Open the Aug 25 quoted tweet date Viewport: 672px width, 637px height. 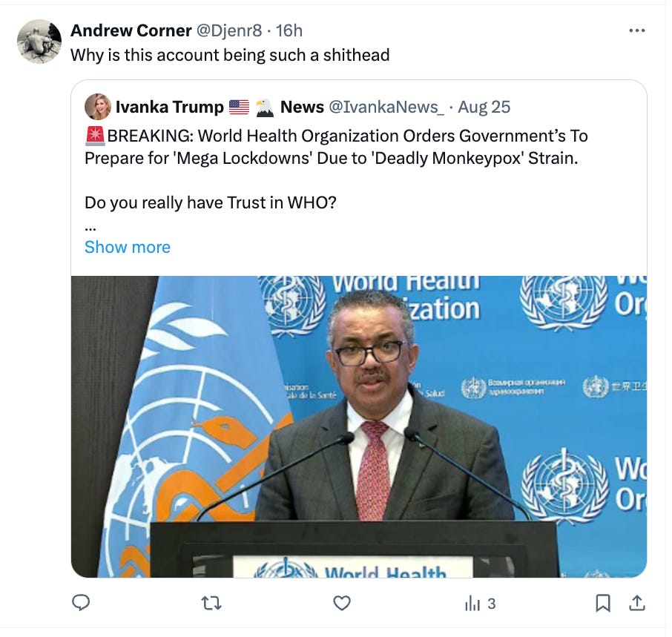click(x=484, y=107)
